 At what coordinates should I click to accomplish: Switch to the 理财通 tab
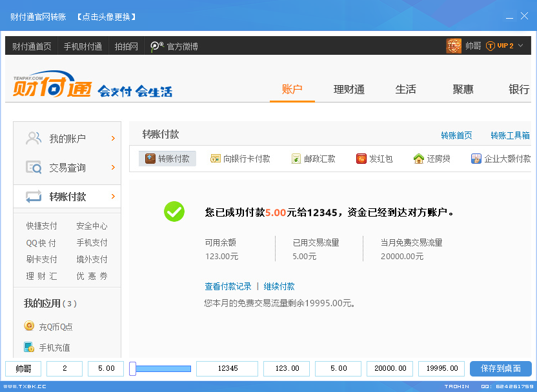click(349, 89)
